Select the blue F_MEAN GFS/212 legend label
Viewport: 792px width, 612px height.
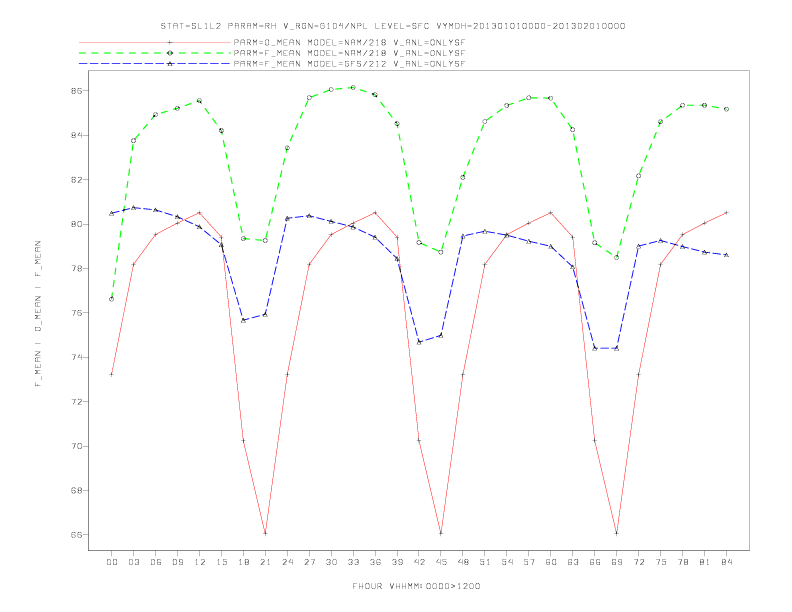pos(349,64)
